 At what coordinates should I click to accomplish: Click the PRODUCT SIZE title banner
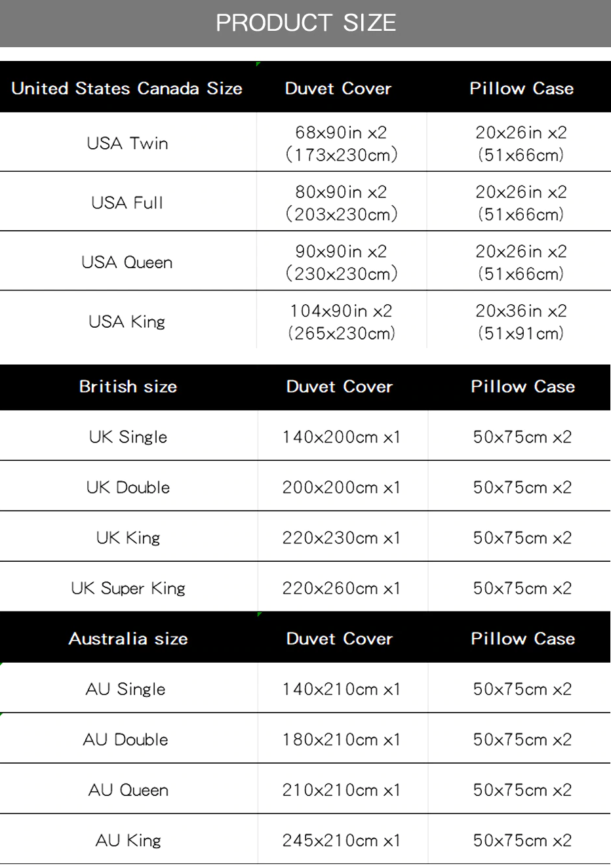[x=305, y=23]
